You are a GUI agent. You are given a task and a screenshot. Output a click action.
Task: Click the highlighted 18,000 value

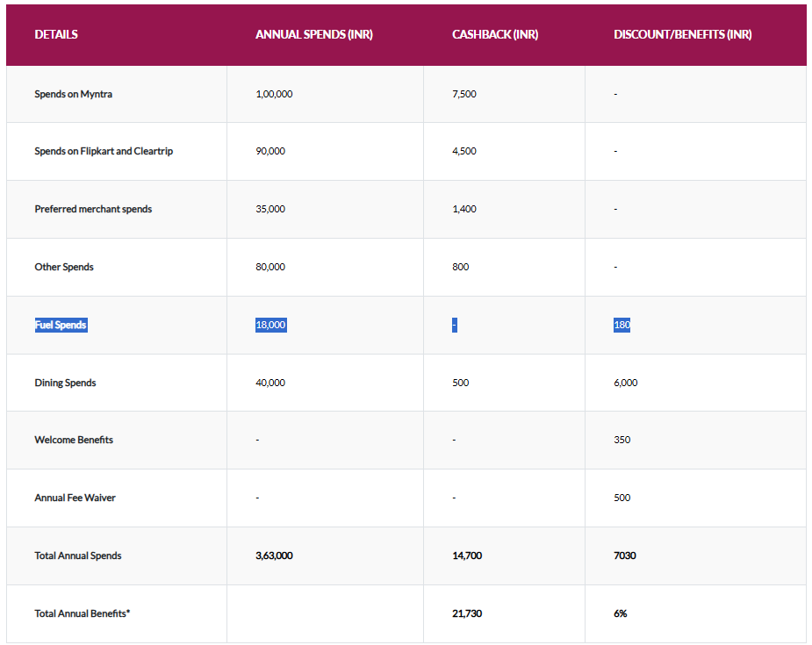pyautogui.click(x=271, y=325)
